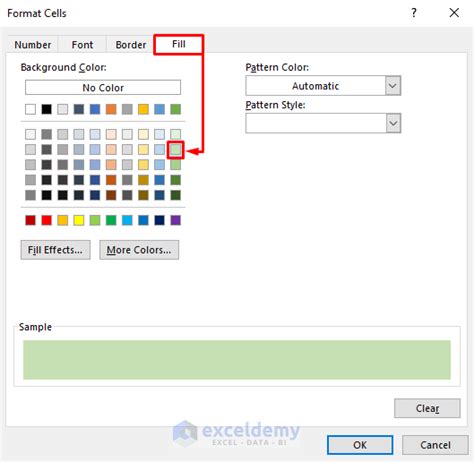Click the No Color button
474x462 pixels.
click(103, 88)
